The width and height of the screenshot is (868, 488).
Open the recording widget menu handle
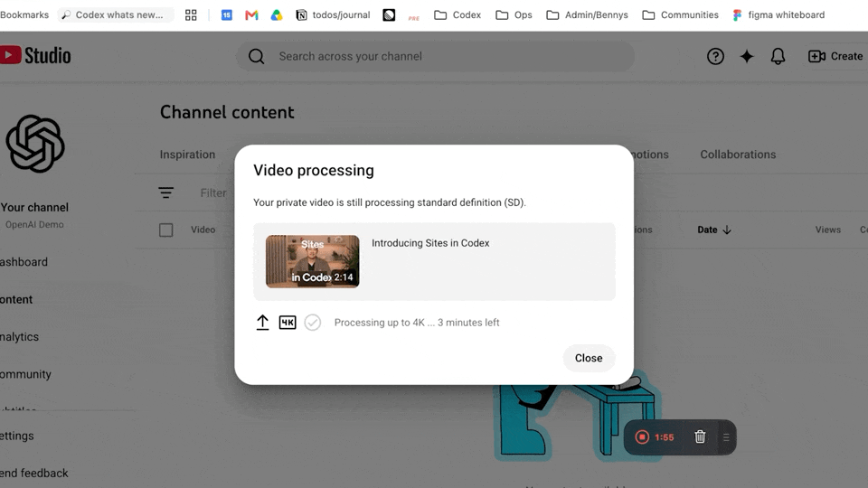726,437
